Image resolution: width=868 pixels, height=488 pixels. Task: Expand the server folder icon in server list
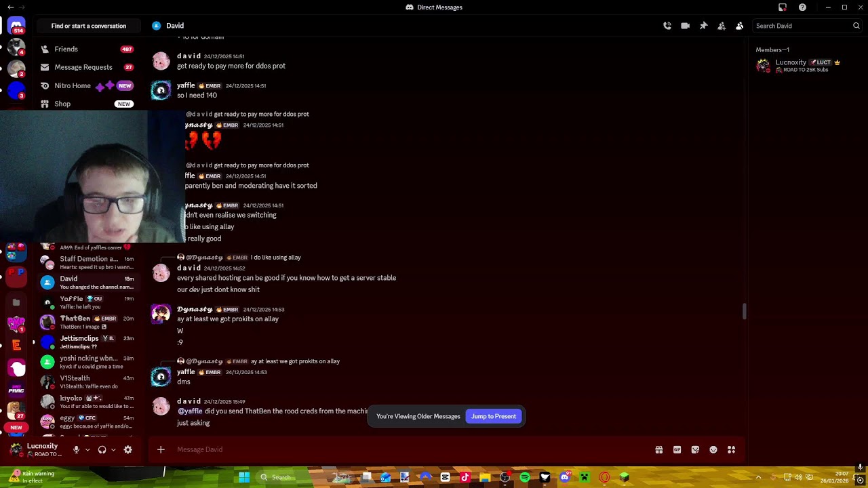[x=16, y=302]
